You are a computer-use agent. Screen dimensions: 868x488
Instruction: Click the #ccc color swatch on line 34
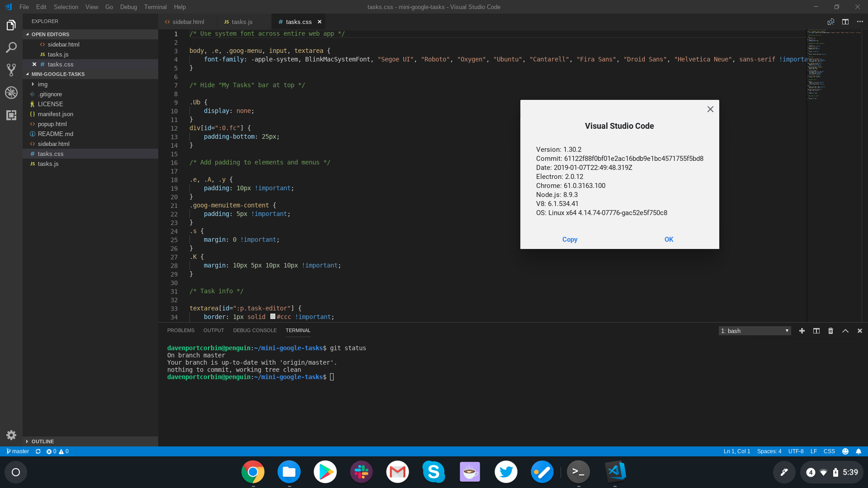pos(273,317)
